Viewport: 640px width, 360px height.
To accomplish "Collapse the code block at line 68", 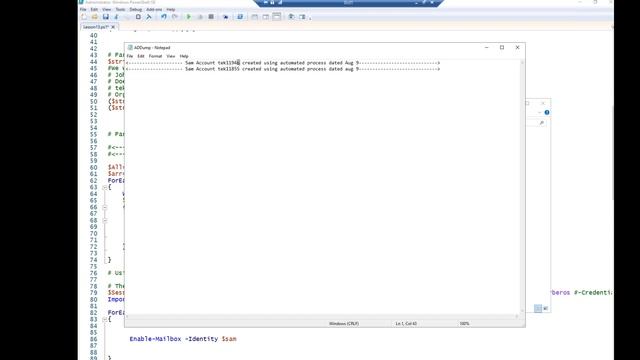I will click(x=104, y=220).
